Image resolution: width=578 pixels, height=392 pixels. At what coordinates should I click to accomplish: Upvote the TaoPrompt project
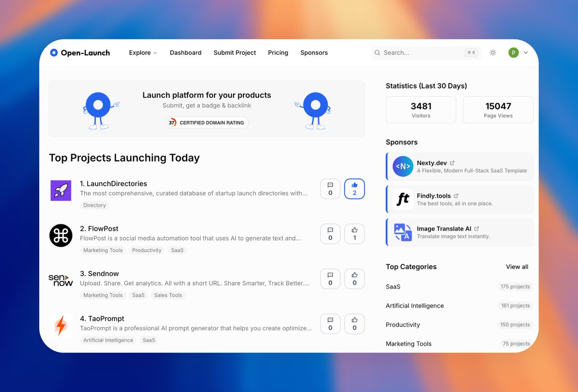point(355,324)
